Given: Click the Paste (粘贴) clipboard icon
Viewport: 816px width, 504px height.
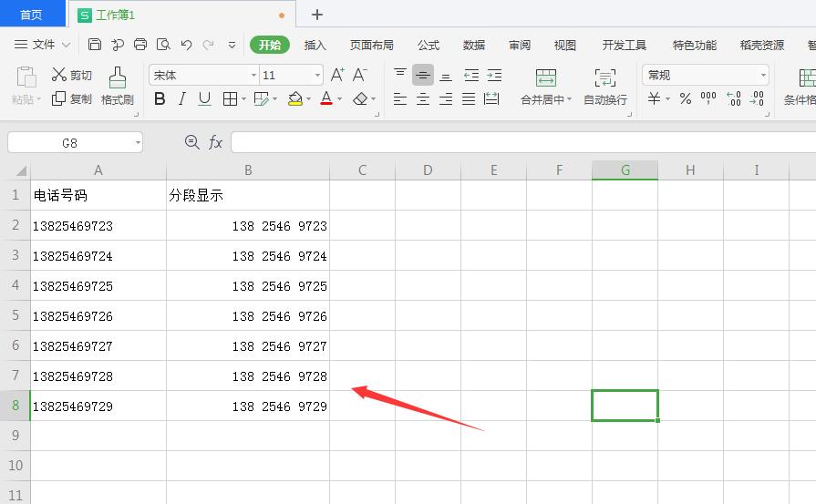Looking at the screenshot, I should tap(26, 77).
